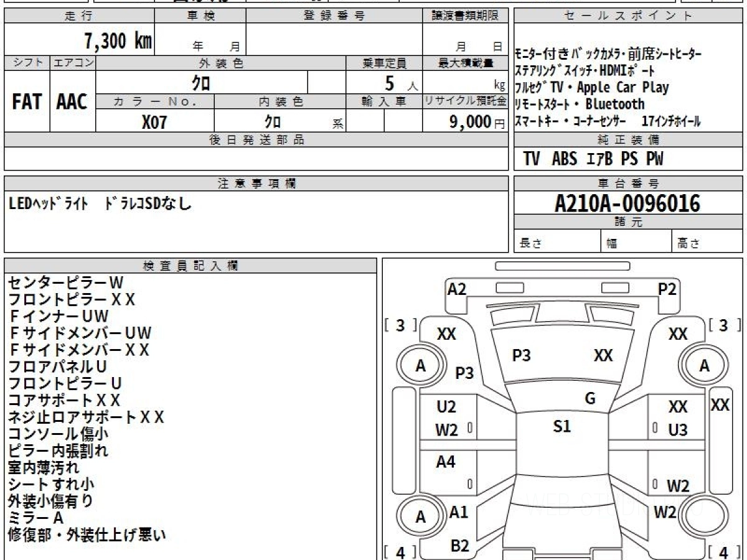Click the front-right tire circle marked A

pos(704,366)
